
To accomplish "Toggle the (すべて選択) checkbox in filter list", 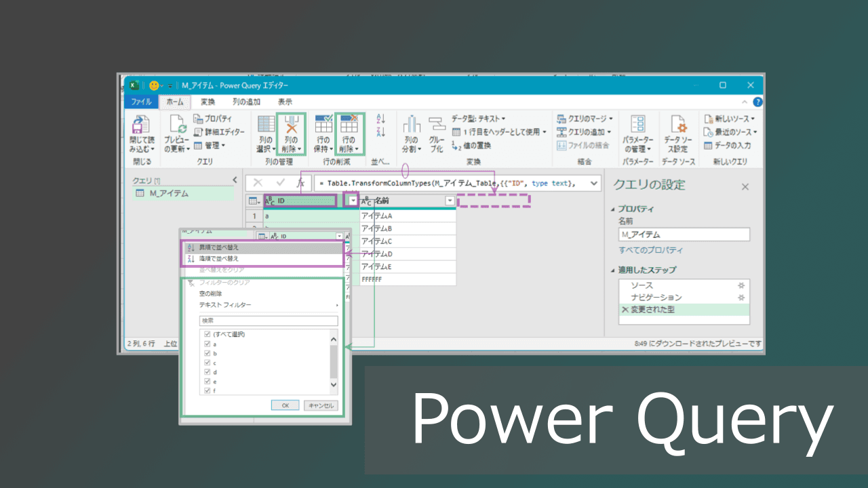I will 208,334.
